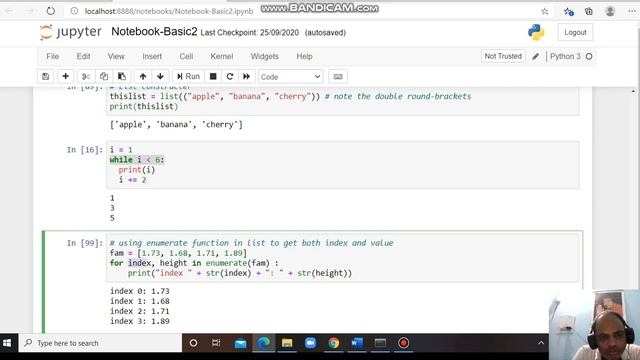Save notebook with the floppy disk icon
This screenshot has height=360, width=640.
pyautogui.click(x=45, y=76)
